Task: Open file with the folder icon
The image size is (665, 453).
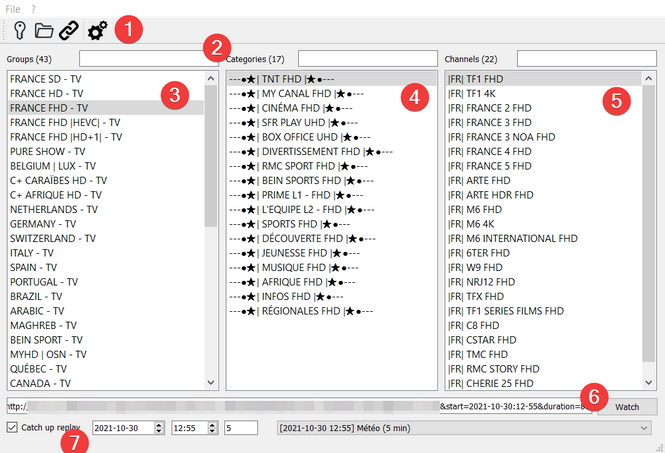Action: click(x=44, y=31)
